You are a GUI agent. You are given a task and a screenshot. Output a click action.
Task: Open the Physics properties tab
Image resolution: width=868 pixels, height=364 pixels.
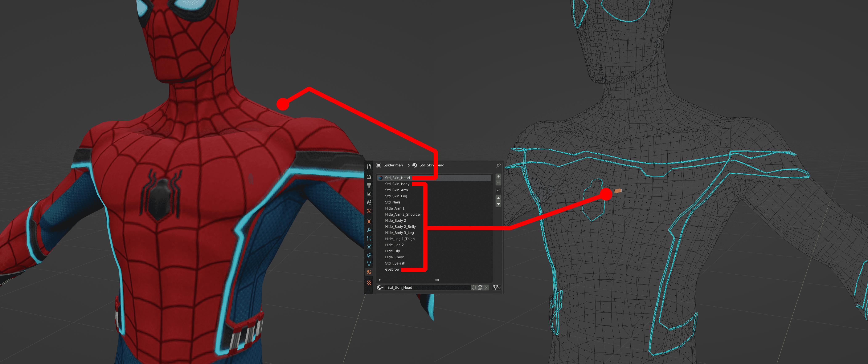369,247
